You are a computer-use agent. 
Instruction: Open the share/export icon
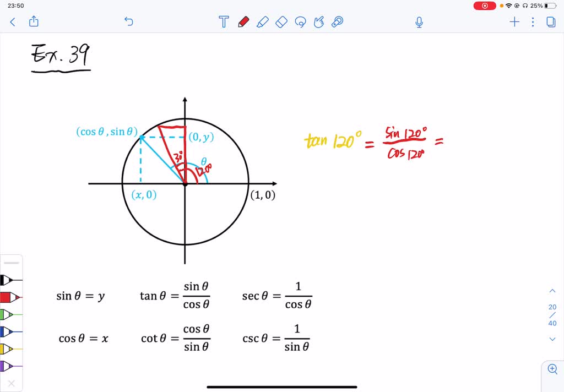[34, 21]
